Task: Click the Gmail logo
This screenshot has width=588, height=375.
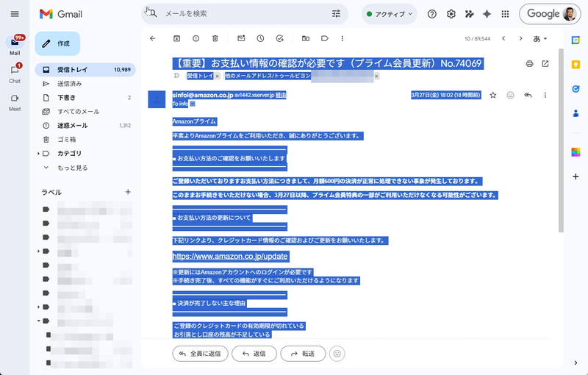Action: (x=61, y=14)
